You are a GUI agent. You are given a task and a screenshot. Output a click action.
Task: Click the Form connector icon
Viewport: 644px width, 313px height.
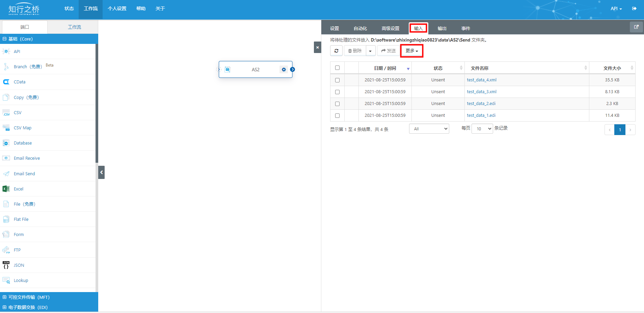pos(6,234)
